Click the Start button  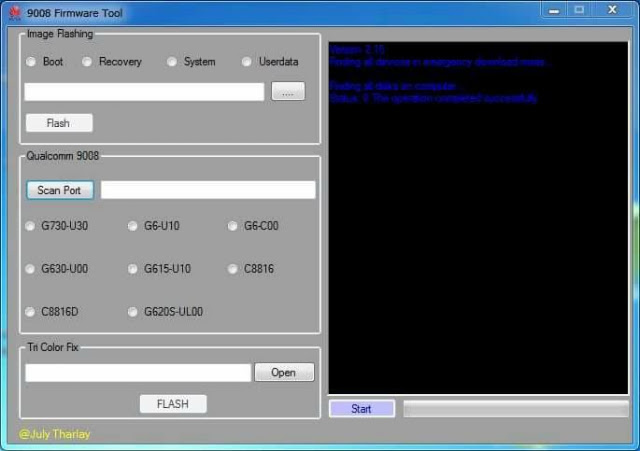tap(362, 409)
